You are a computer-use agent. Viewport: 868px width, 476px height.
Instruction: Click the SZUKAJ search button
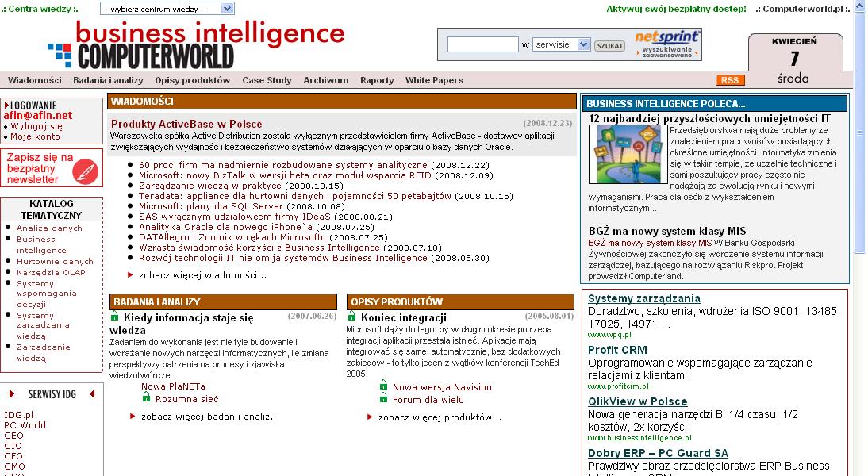click(x=609, y=46)
